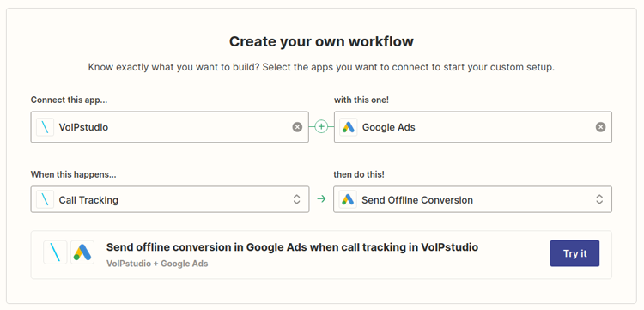Screen dimensions: 644x310
Task: Click Google Ads icon in Send Offline Conversion
Action: [x=349, y=200]
